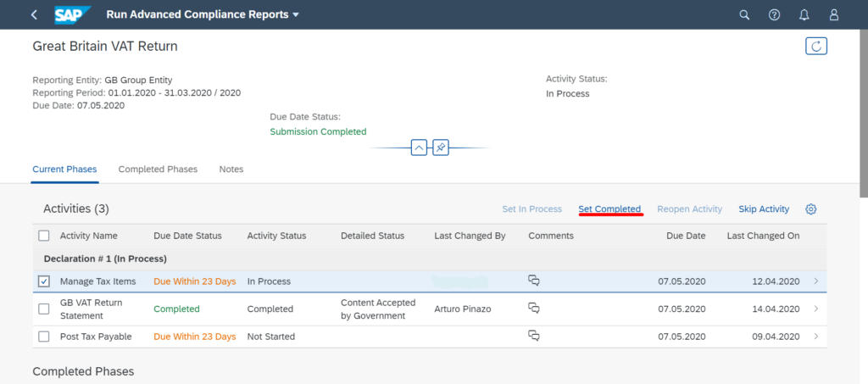Viewport: 868px width, 384px height.
Task: Click the Arturo Pinazo cell
Action: (x=463, y=309)
